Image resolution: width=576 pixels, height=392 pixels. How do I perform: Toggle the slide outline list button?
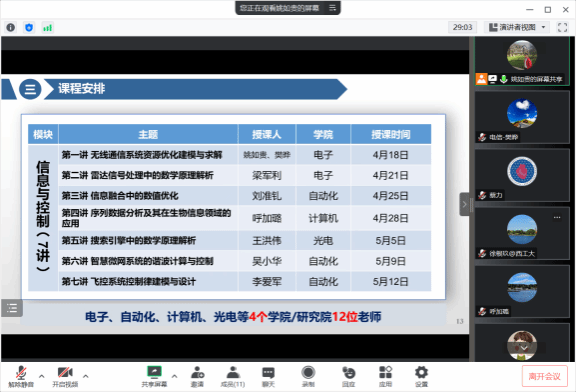click(x=12, y=308)
